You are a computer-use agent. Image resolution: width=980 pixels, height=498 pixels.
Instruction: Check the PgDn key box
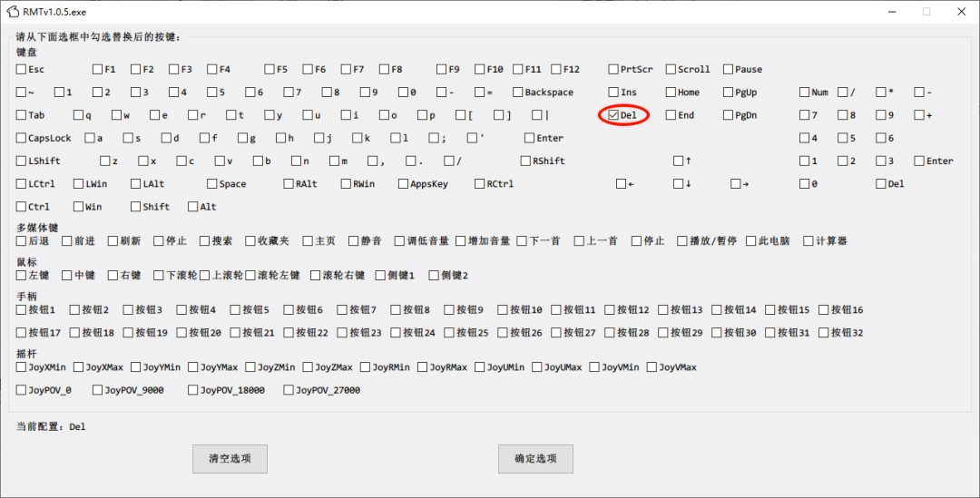coord(729,115)
